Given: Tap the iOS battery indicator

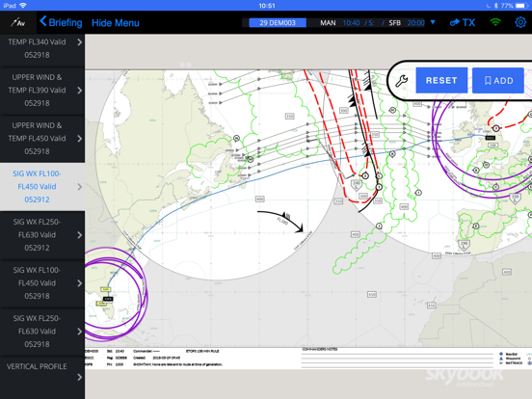Looking at the screenshot, I should pos(520,6).
